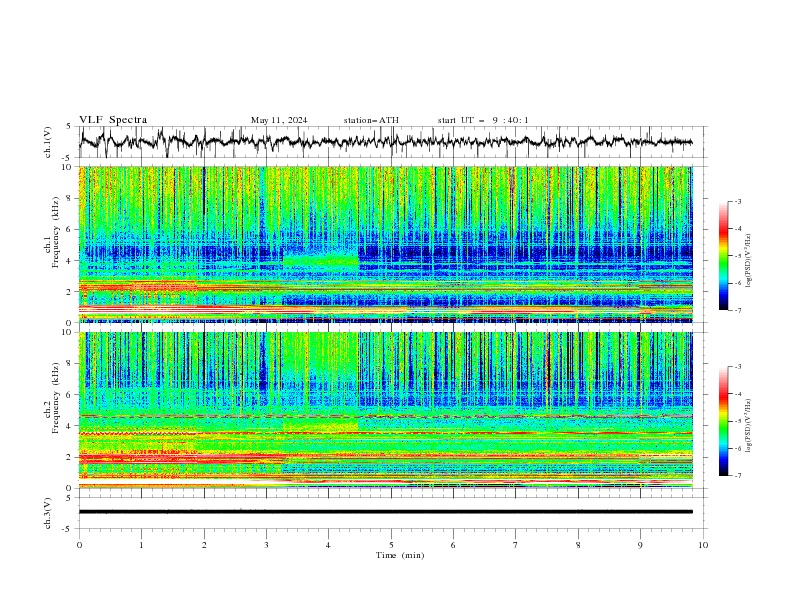Click time axis tick label "1"
This screenshot has width=792, height=612.
[141, 545]
